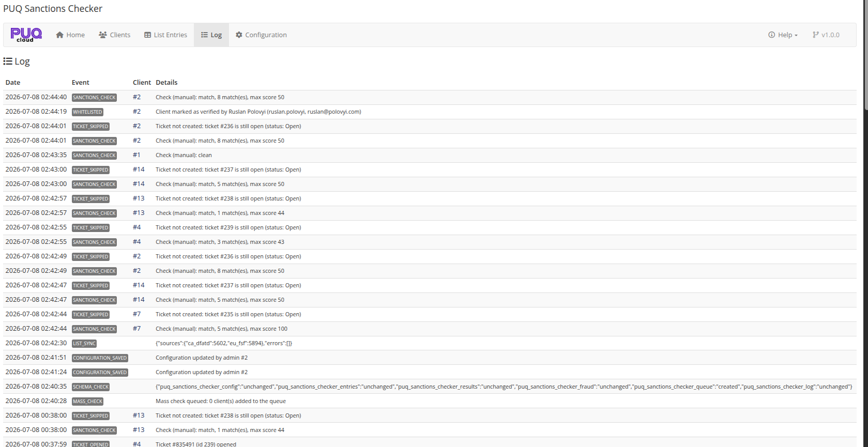Click the Home house icon
Image resolution: width=868 pixels, height=447 pixels.
59,35
